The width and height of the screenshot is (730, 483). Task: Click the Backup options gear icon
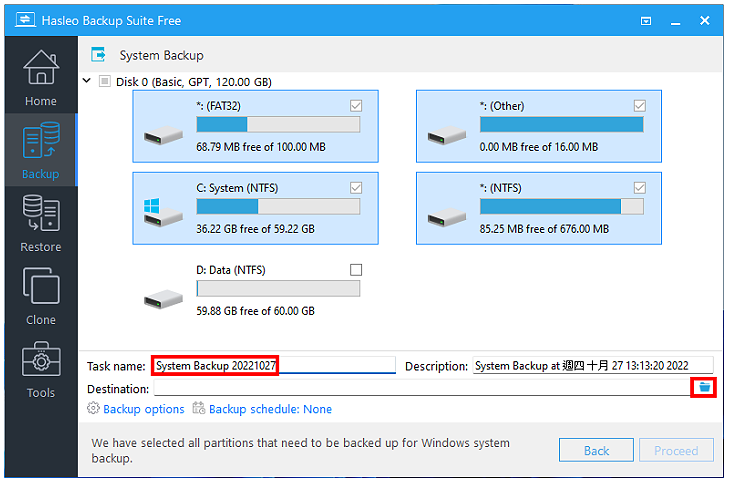tap(94, 408)
